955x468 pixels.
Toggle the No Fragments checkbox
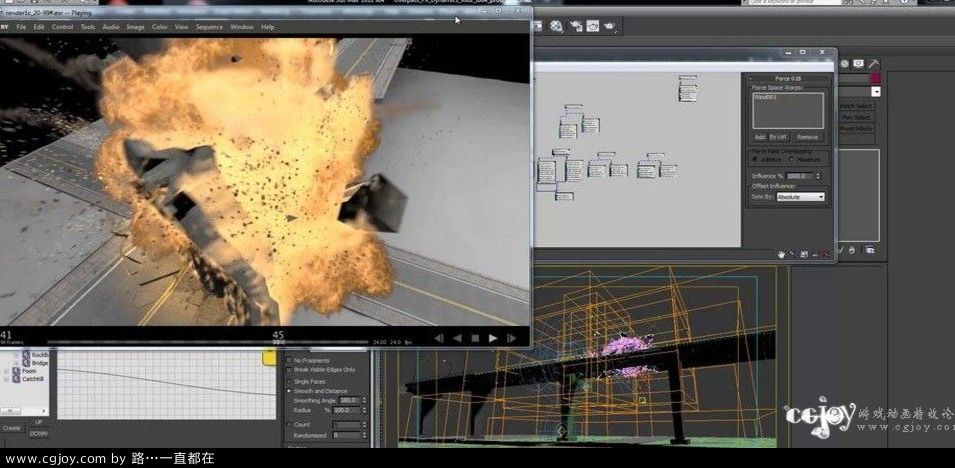[x=289, y=361]
